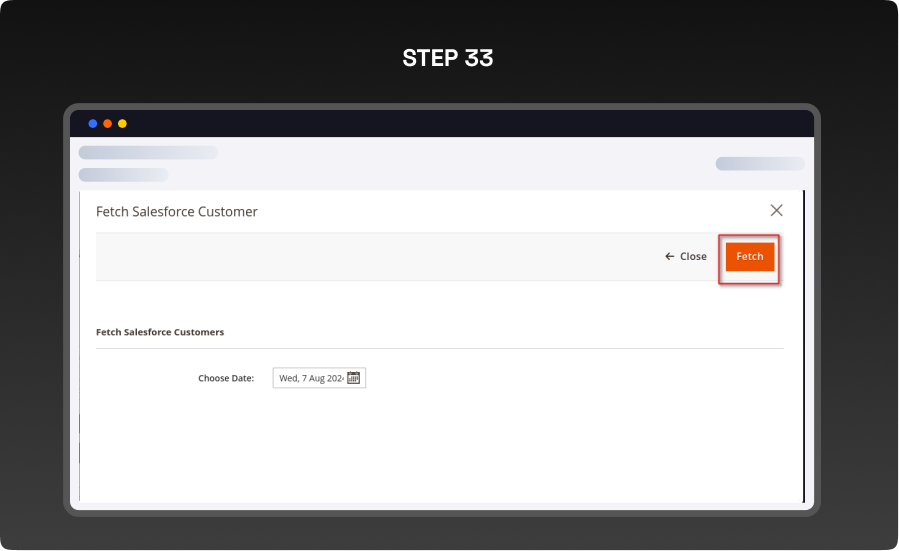Click the top-right placeholder bar

pos(759,164)
